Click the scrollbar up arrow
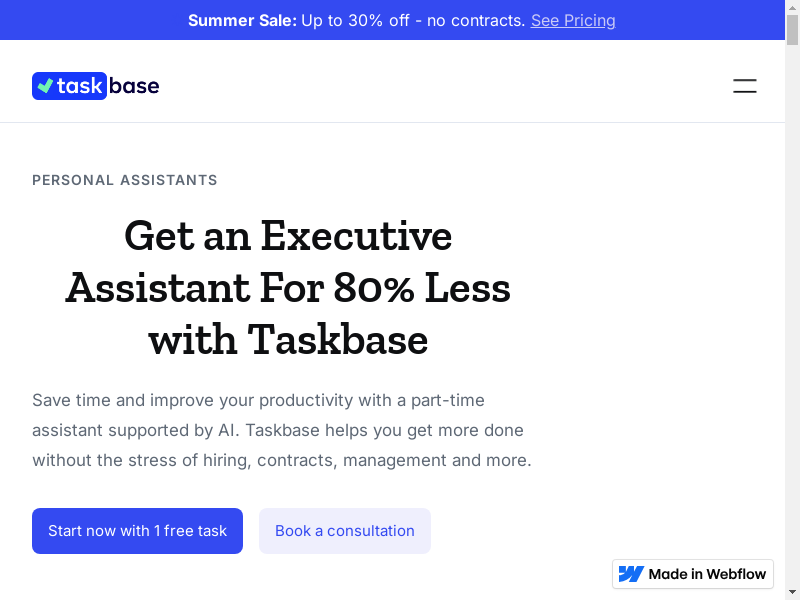Image resolution: width=800 pixels, height=600 pixels. coord(792,7)
